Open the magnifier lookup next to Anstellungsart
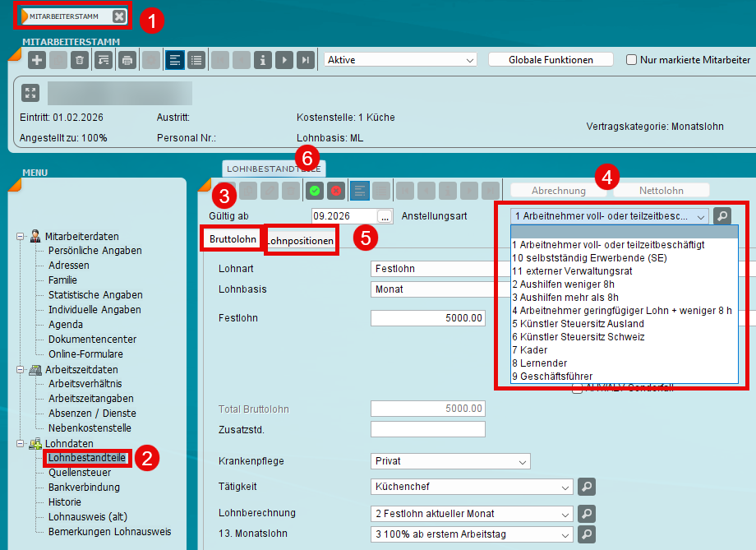This screenshot has height=550, width=756. click(722, 215)
